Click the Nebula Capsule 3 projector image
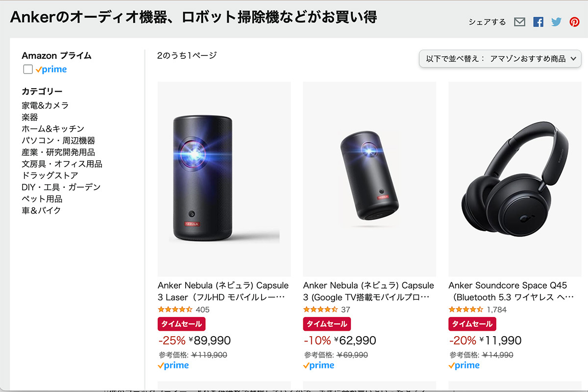 [369, 176]
